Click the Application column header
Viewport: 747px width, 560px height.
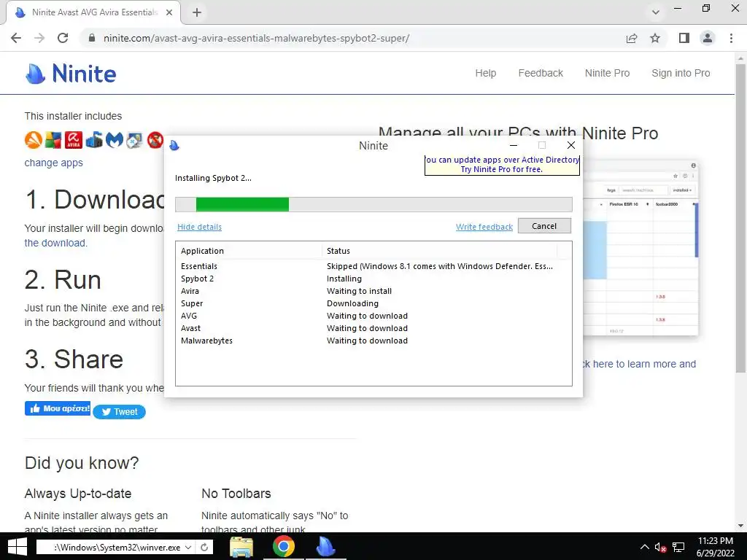click(x=249, y=251)
